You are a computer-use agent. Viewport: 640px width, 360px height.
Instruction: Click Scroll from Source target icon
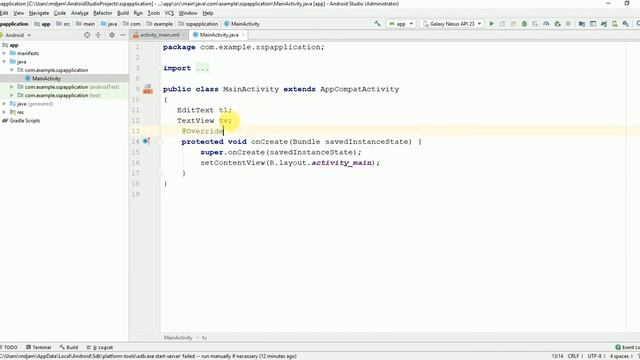click(x=87, y=35)
